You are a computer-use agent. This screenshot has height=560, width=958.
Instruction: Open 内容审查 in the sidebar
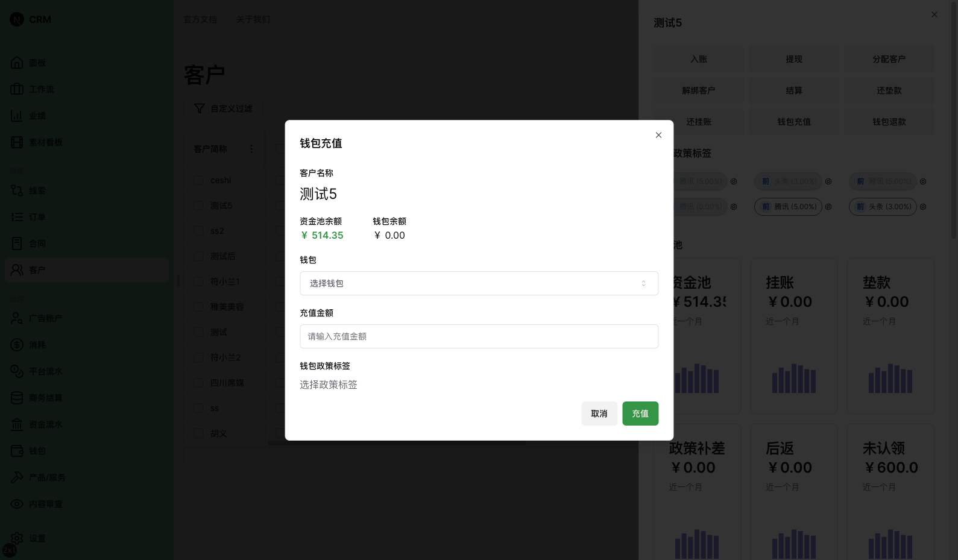tap(87, 504)
